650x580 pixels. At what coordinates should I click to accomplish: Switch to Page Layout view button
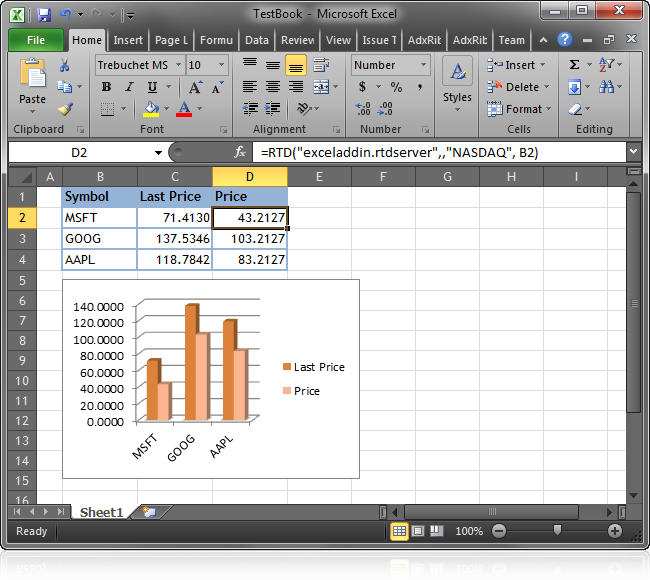pyautogui.click(x=418, y=531)
